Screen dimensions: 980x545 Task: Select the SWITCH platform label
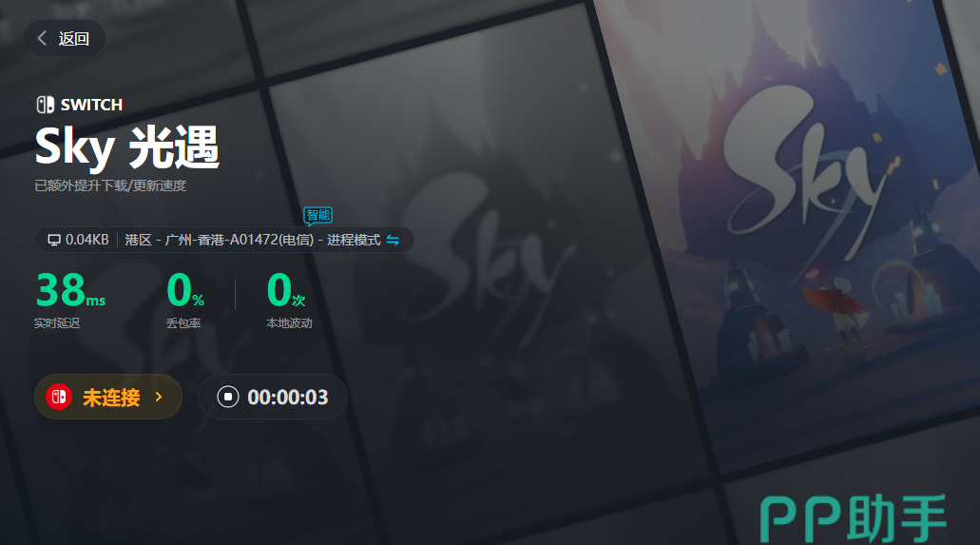(x=91, y=105)
